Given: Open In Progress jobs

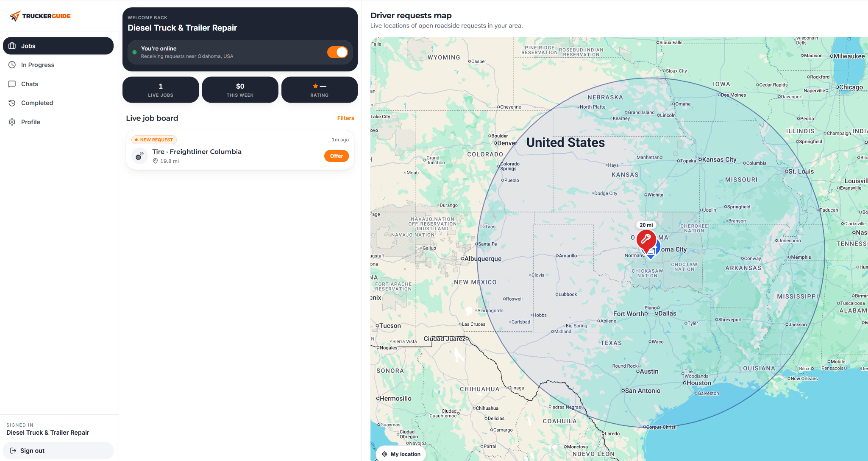Looking at the screenshot, I should 58,65.
